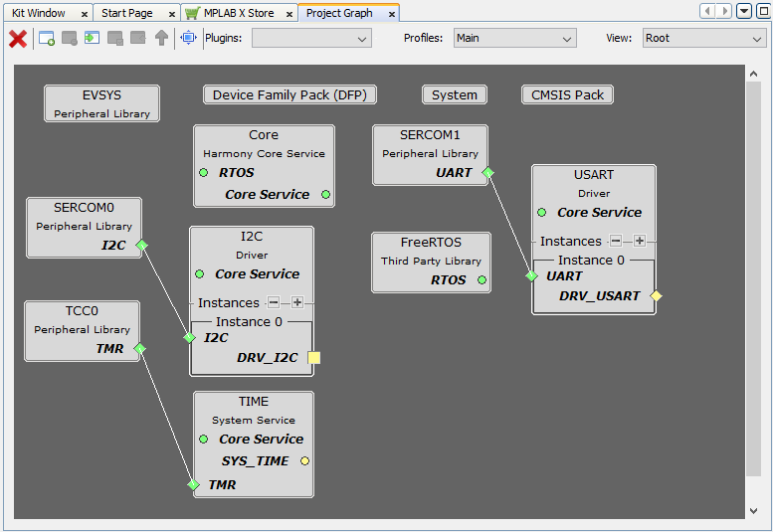Switch to the MPLAB X Store tab
The height and width of the screenshot is (532, 773).
tap(238, 13)
